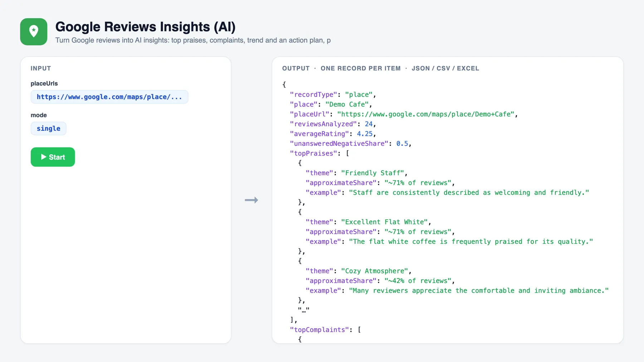Click the reviewsAnalyzed value 24
Image resolution: width=644 pixels, height=362 pixels.
(369, 124)
